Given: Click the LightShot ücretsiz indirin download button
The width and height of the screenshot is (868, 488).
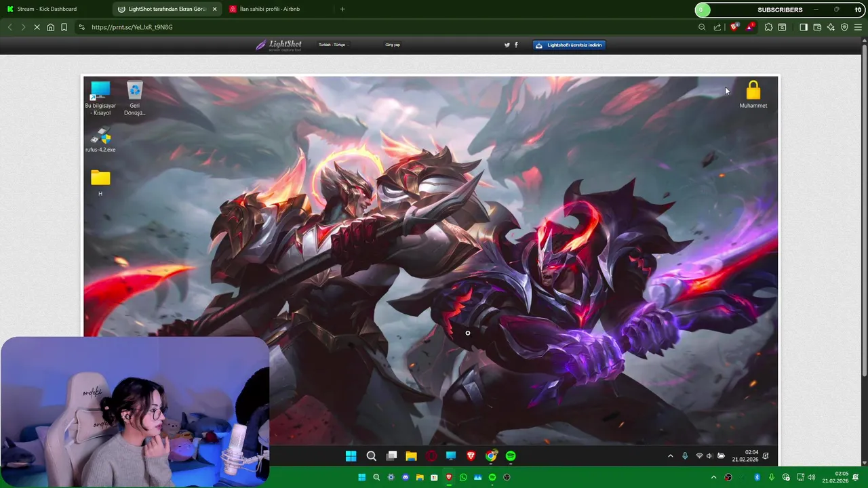Looking at the screenshot, I should tap(569, 45).
